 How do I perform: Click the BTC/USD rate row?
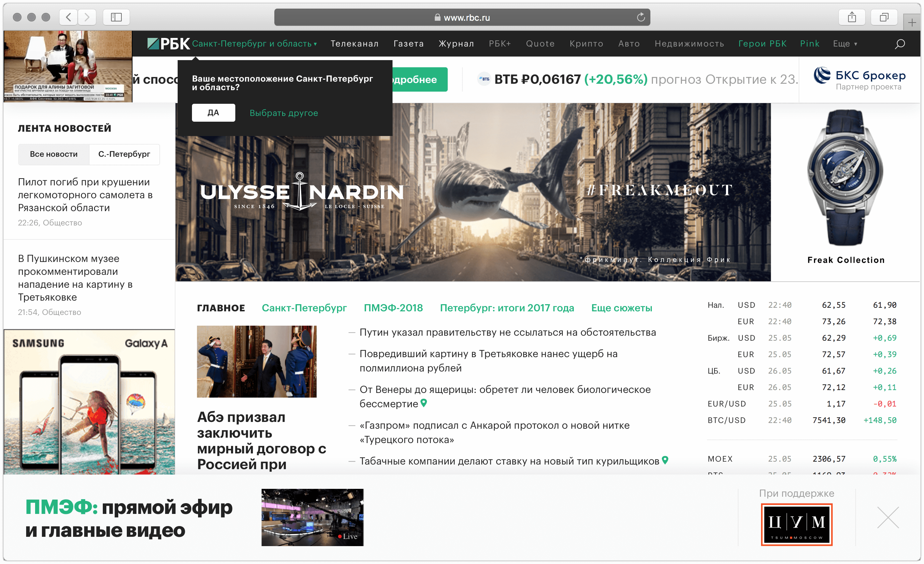click(x=802, y=420)
